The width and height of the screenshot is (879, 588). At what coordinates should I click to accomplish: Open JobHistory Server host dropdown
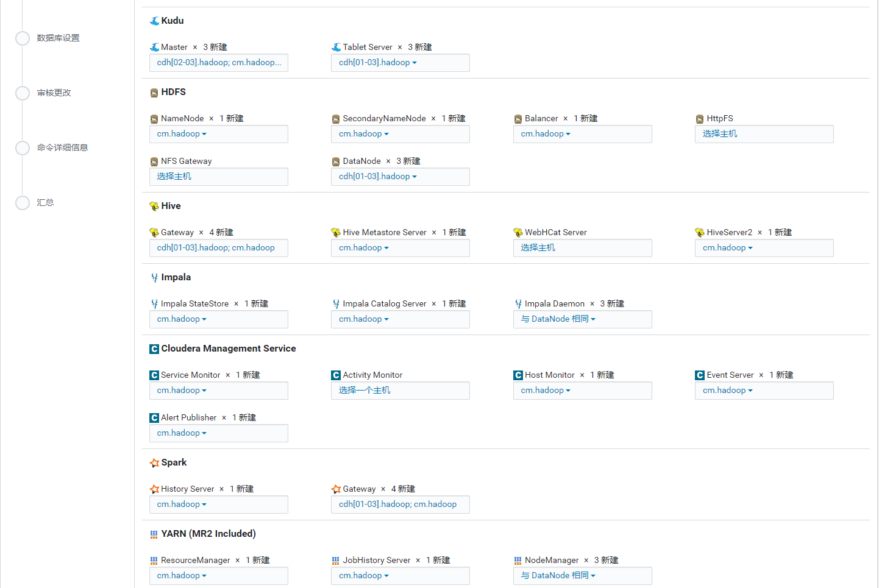400,576
